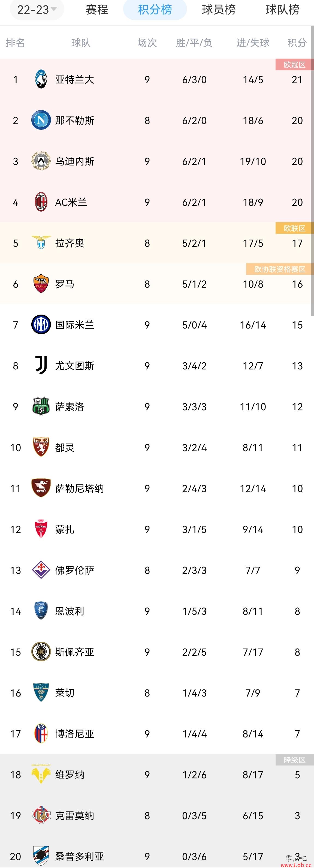Select the Inter Milan logo
This screenshot has width=314, height=868.
tap(41, 324)
